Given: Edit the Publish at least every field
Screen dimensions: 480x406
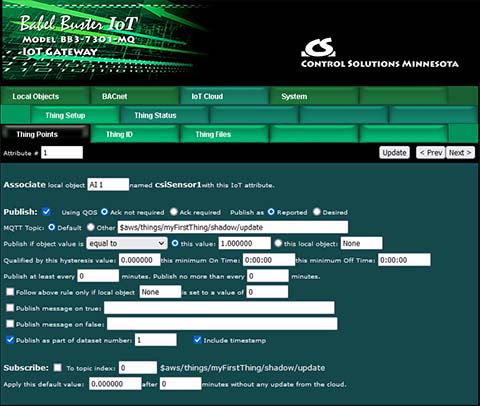Looking at the screenshot, I should [x=98, y=276].
